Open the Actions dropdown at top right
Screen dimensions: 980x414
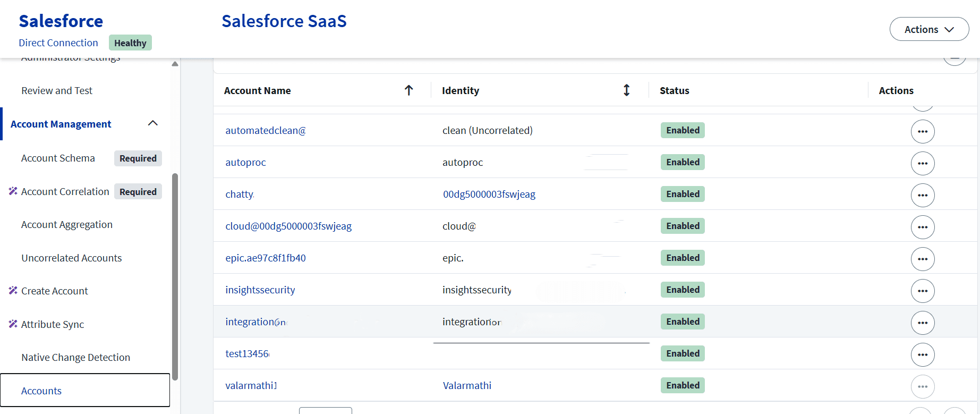tap(929, 29)
